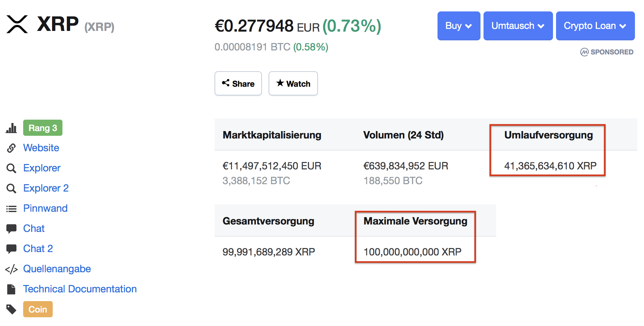Toggle the Watch star button

(293, 83)
